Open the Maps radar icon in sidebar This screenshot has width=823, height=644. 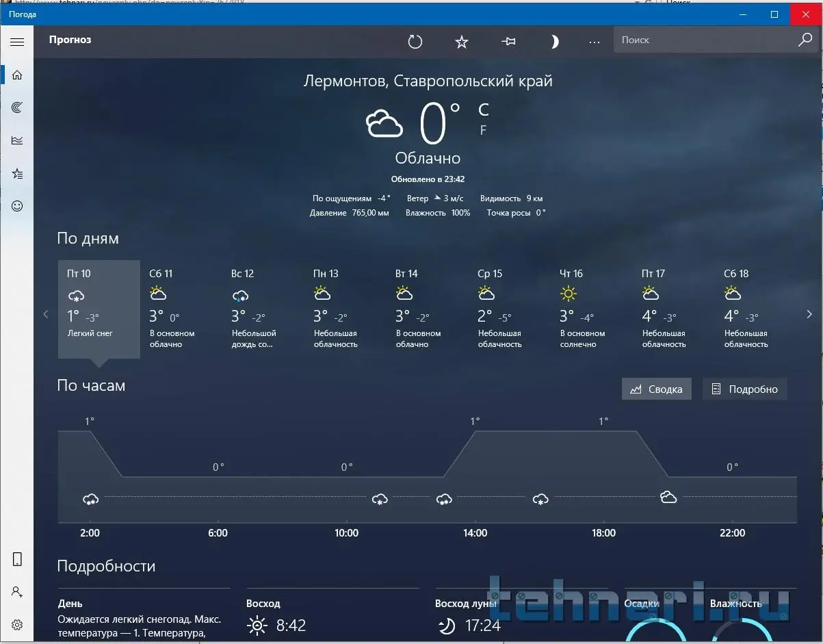click(17, 107)
